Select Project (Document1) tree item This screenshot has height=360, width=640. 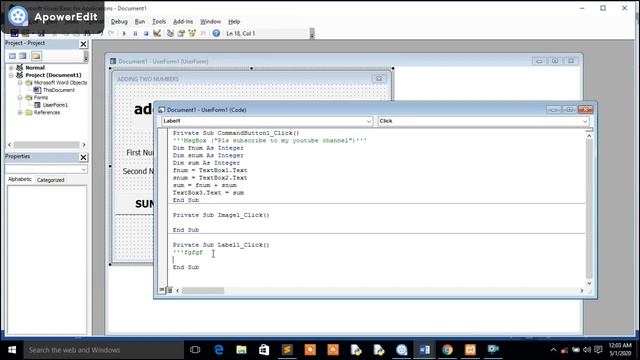point(53,75)
